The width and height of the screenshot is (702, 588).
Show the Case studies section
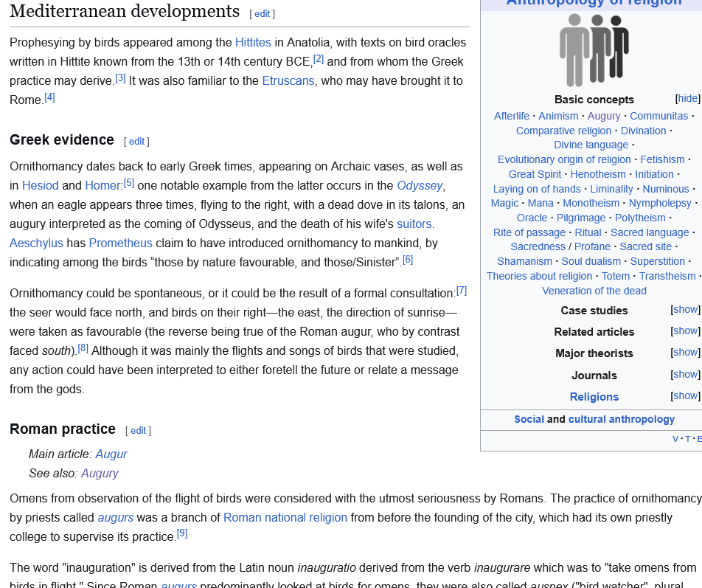click(x=686, y=309)
